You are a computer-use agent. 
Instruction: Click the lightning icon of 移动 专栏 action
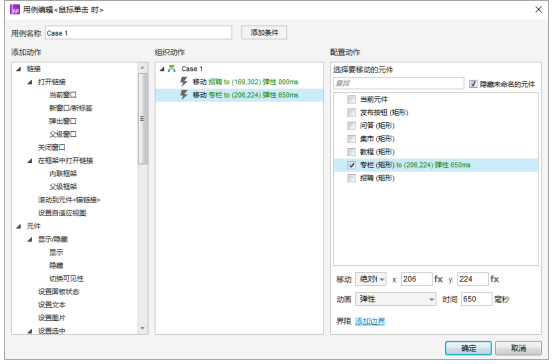(x=184, y=95)
